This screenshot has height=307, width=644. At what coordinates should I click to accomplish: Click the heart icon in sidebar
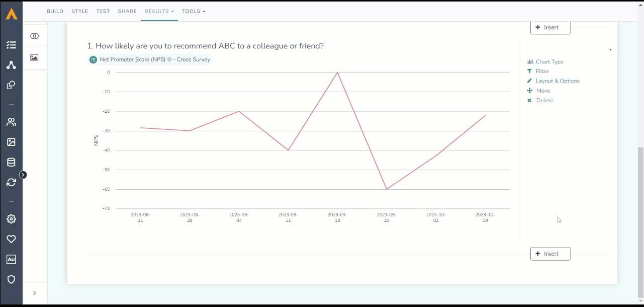click(11, 239)
